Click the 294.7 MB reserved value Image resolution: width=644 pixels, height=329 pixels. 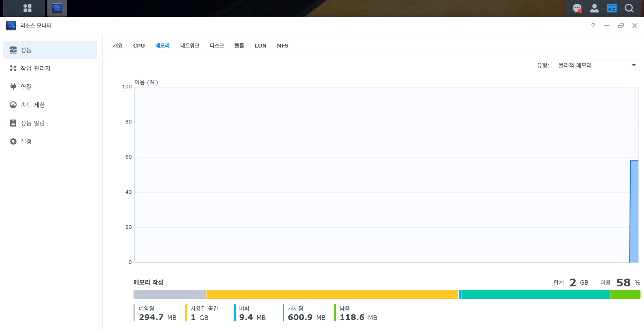click(x=158, y=317)
